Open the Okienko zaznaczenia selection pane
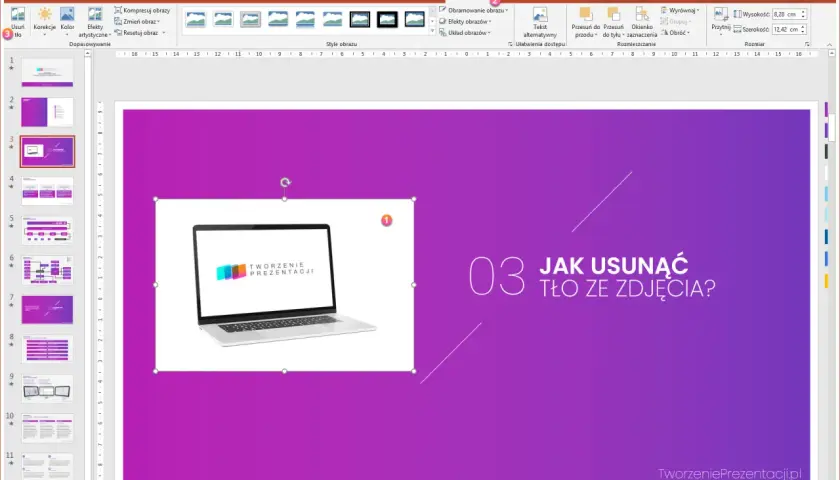 [x=642, y=22]
